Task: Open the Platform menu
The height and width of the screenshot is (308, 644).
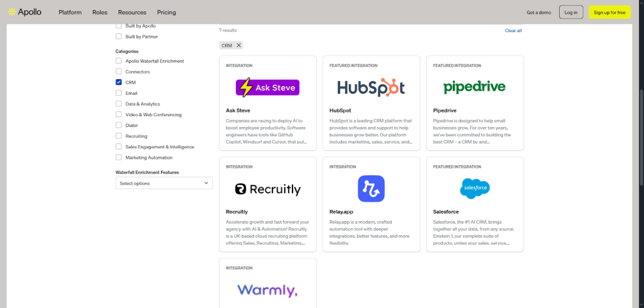Action: pos(70,13)
